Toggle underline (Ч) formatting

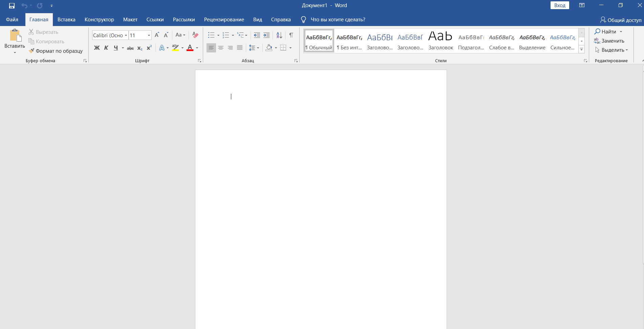click(116, 48)
